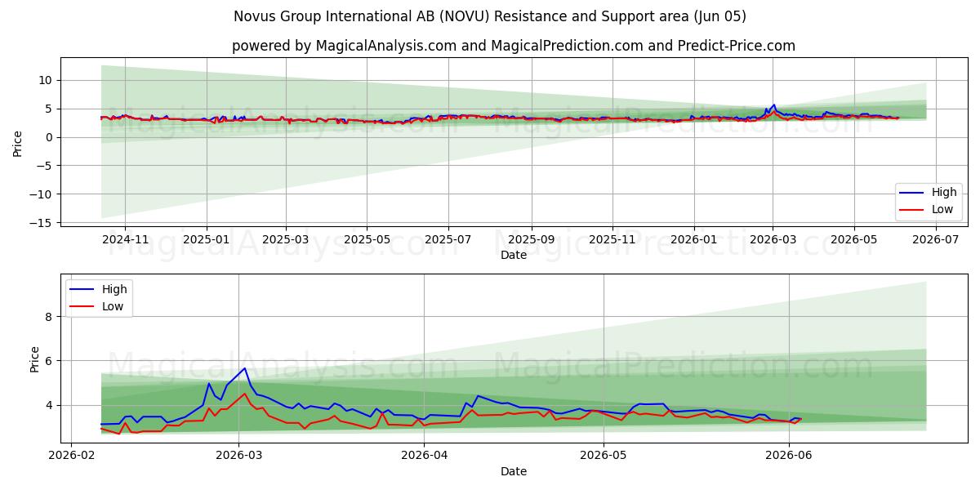
Task: Click the '2026-02' tick label on bottom chart
Action: (72, 456)
